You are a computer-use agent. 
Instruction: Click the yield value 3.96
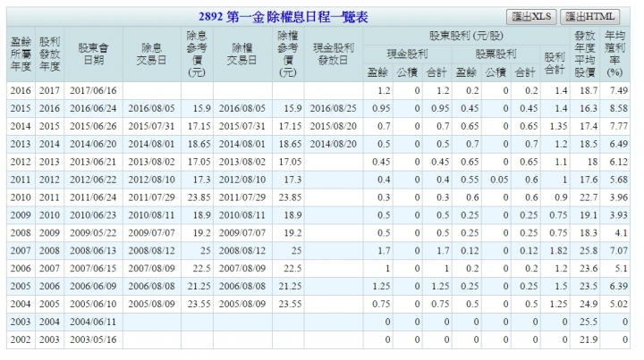(x=619, y=197)
